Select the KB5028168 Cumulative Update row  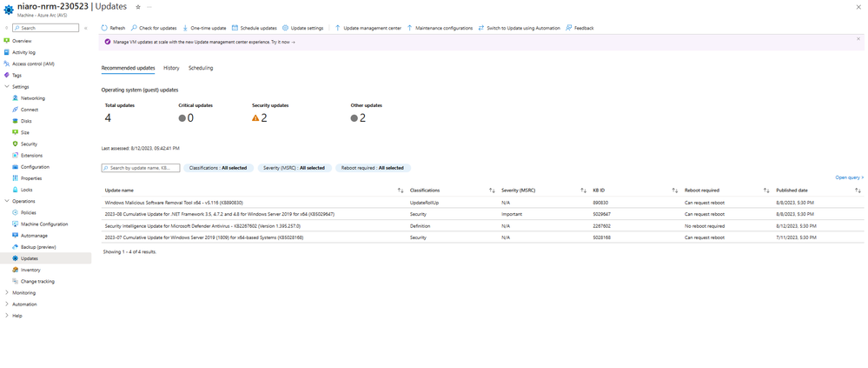point(482,238)
